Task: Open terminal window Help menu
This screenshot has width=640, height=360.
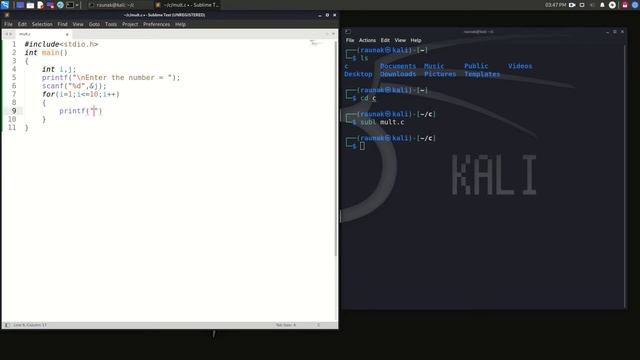Action: [416, 40]
